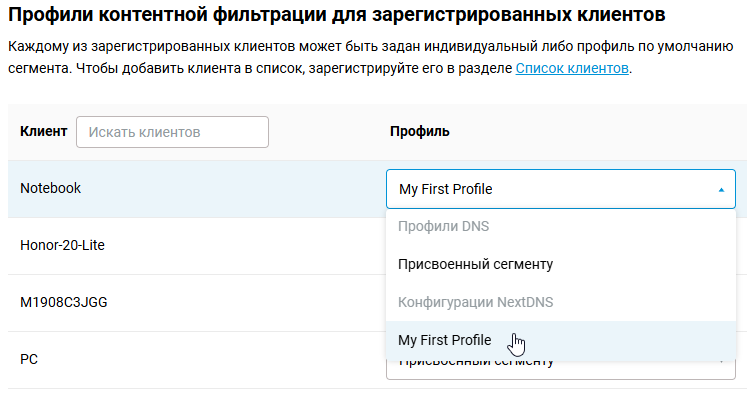This screenshot has height=394, width=754.
Task: Open the 'Список клиентов' link
Action: [x=572, y=68]
